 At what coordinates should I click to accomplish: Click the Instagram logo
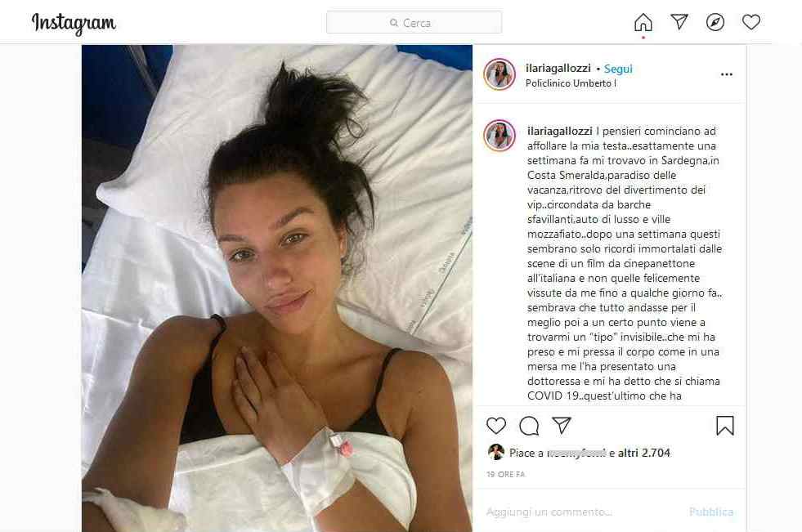(x=74, y=24)
